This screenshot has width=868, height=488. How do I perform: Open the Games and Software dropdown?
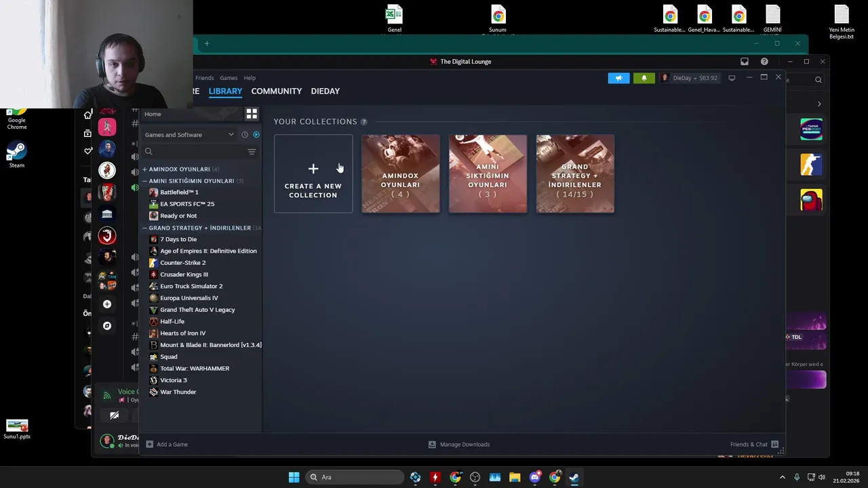pyautogui.click(x=189, y=134)
